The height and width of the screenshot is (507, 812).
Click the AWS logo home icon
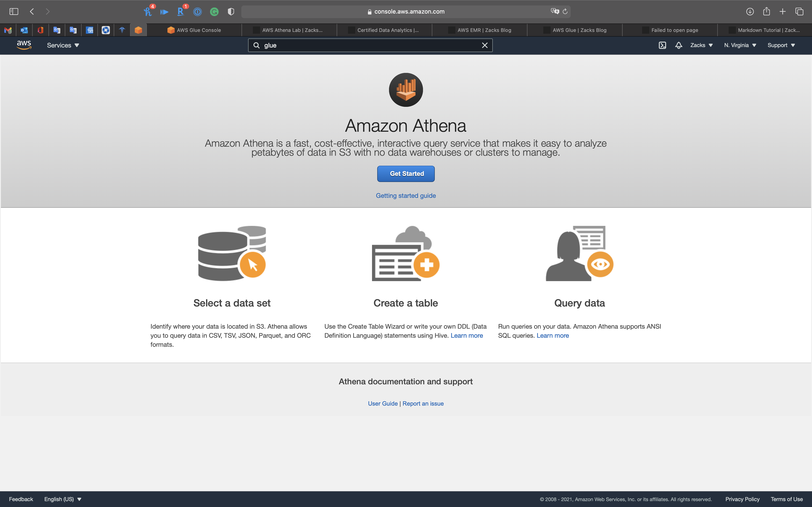(24, 45)
